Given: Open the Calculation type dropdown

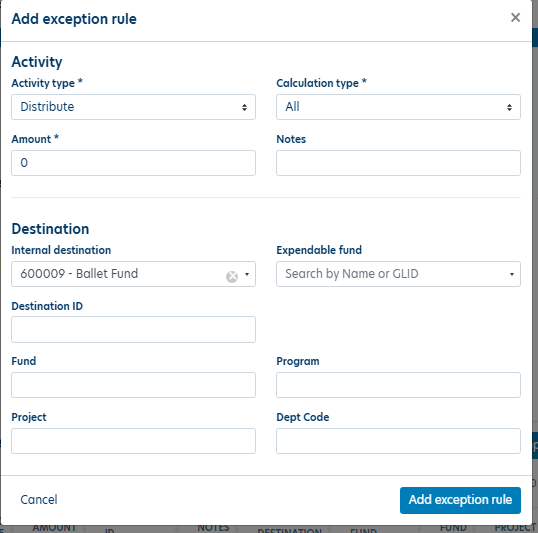Looking at the screenshot, I should click(x=398, y=107).
